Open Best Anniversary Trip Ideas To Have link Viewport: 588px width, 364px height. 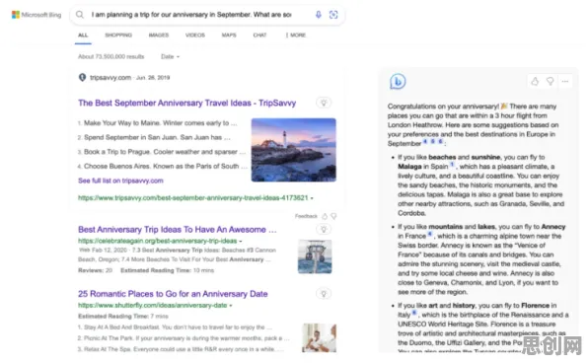(178, 230)
